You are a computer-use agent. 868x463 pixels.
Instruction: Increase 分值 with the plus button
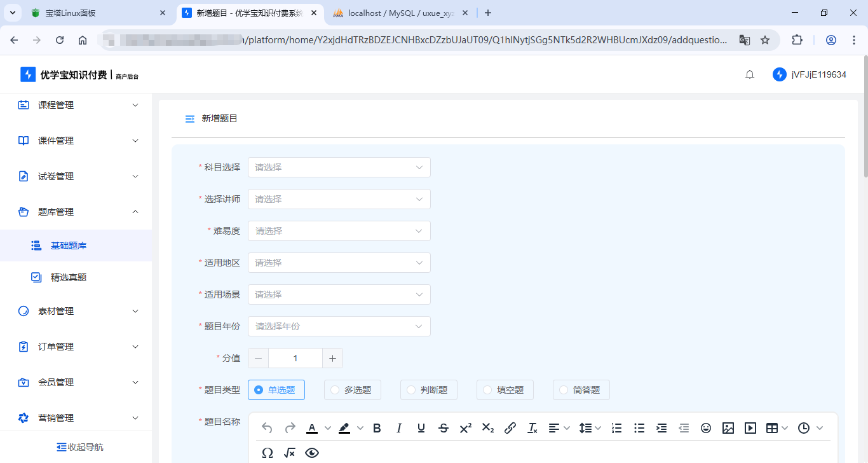(332, 358)
